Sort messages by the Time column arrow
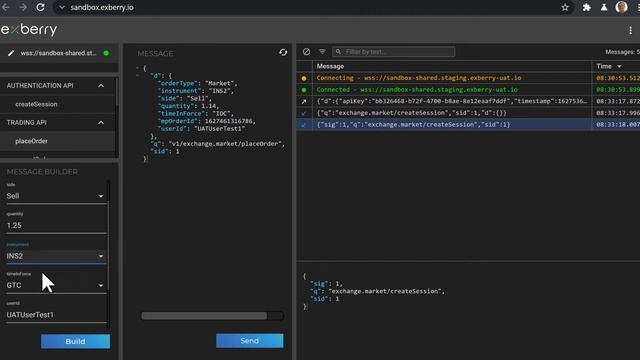The image size is (640, 360). [619, 66]
